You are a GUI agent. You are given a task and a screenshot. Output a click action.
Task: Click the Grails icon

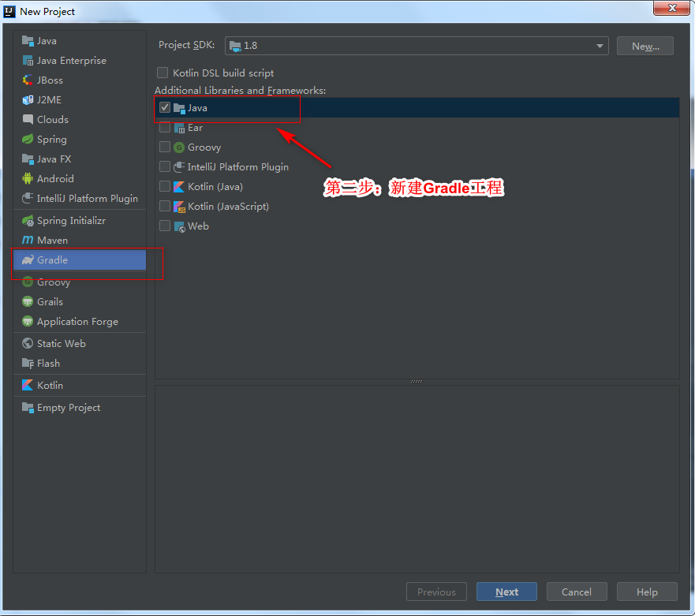[x=28, y=302]
